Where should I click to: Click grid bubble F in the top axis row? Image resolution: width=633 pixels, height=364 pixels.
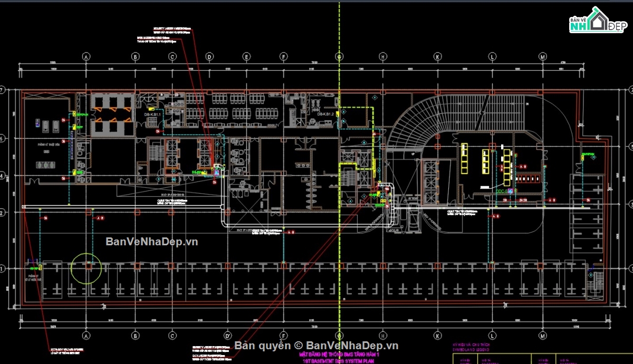pyautogui.click(x=283, y=56)
